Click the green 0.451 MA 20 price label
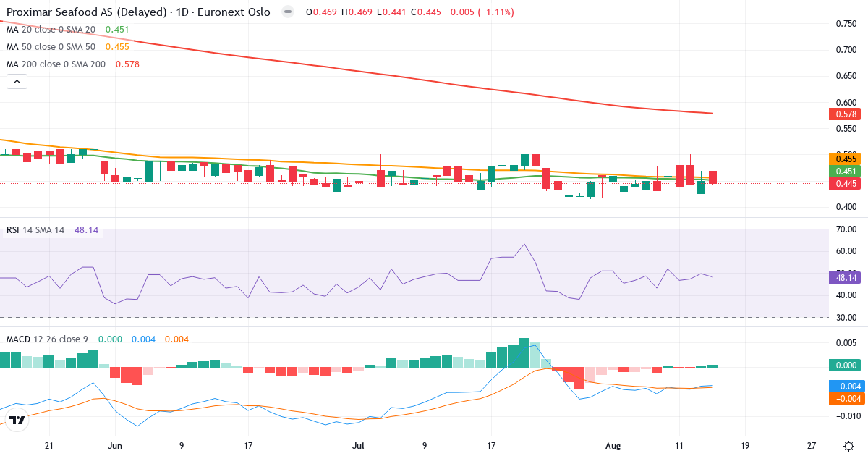Image resolution: width=868 pixels, height=456 pixels. pyautogui.click(x=844, y=172)
